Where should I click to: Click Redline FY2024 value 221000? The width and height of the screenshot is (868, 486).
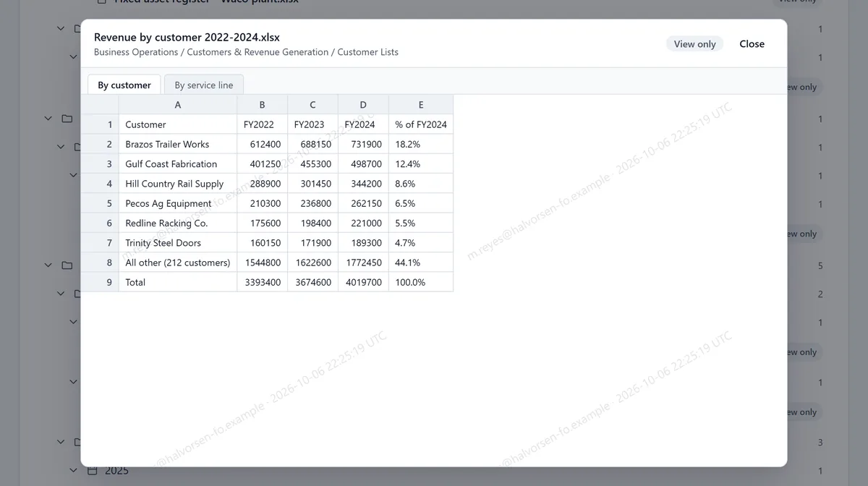[364, 223]
